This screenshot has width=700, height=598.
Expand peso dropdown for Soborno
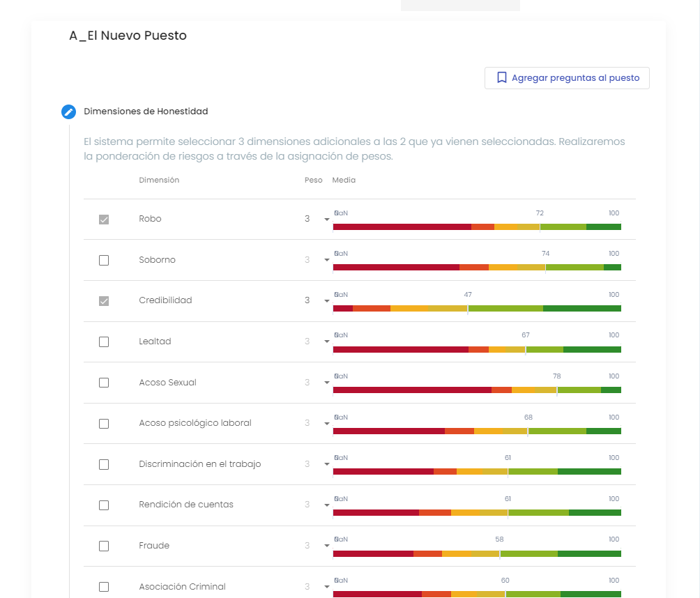(326, 260)
